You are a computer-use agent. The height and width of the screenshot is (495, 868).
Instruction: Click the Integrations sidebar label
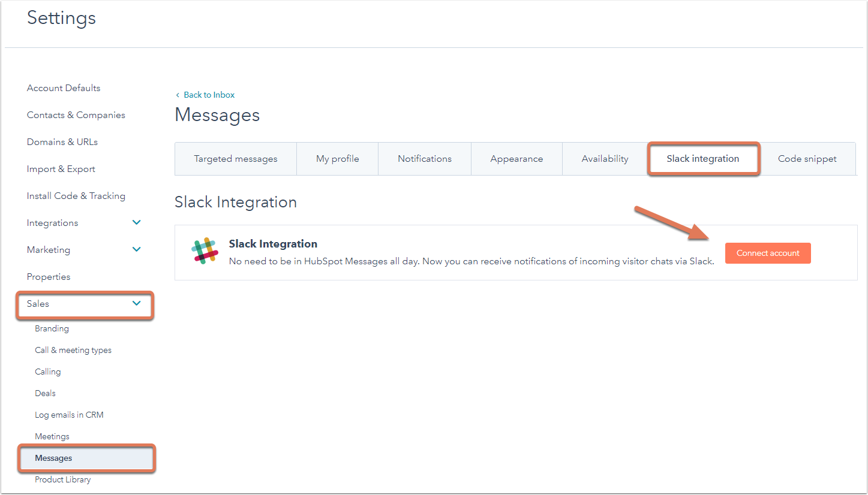(53, 223)
